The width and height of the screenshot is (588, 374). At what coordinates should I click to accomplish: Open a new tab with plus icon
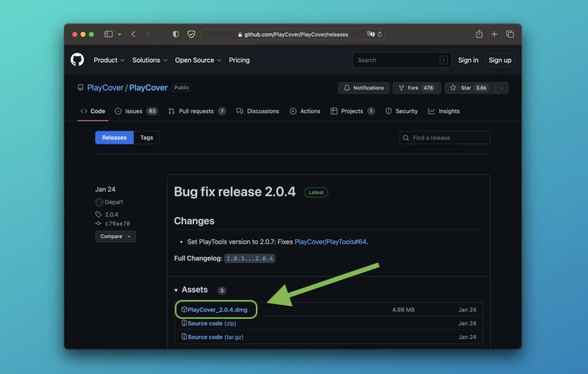[494, 34]
